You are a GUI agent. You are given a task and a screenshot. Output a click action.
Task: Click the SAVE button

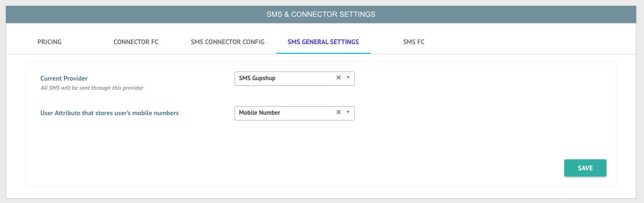[x=585, y=168]
